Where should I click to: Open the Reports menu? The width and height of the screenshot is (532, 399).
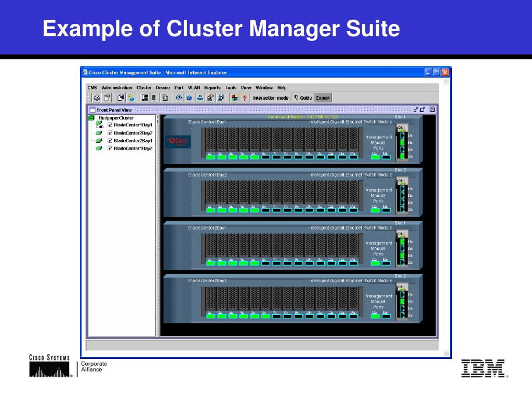pos(212,87)
